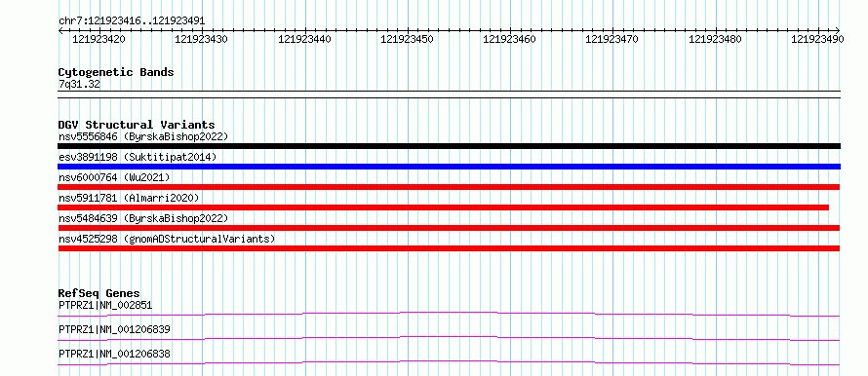Viewport: 868px width, 376px height.
Task: Click the magenta PTPRZ1|NM_002851 transcript line
Action: [x=449, y=314]
